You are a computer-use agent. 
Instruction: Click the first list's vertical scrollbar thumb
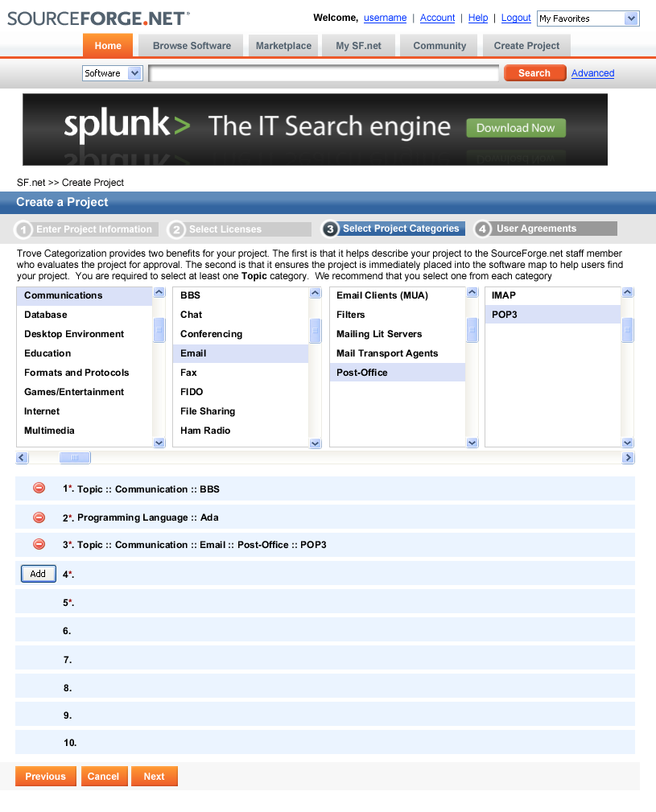(159, 331)
